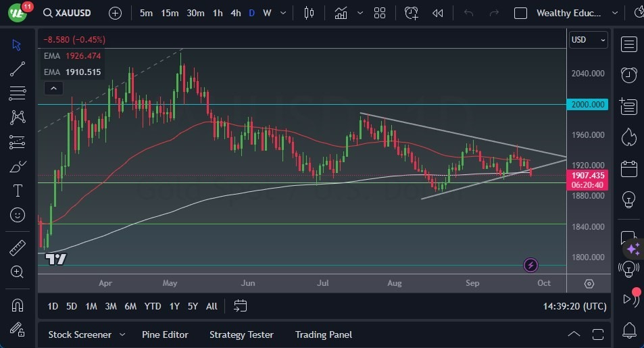Open the Strategy Tester tab
Image resolution: width=644 pixels, height=348 pixels.
(241, 335)
